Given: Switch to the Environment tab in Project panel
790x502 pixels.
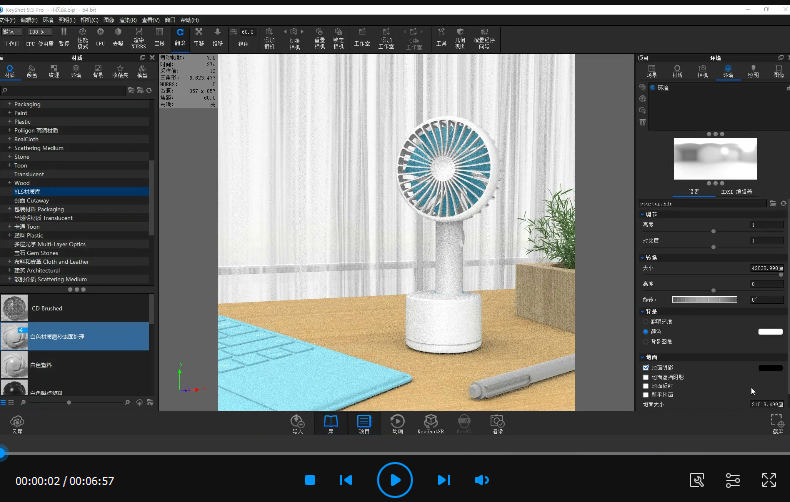Looking at the screenshot, I should point(727,72).
